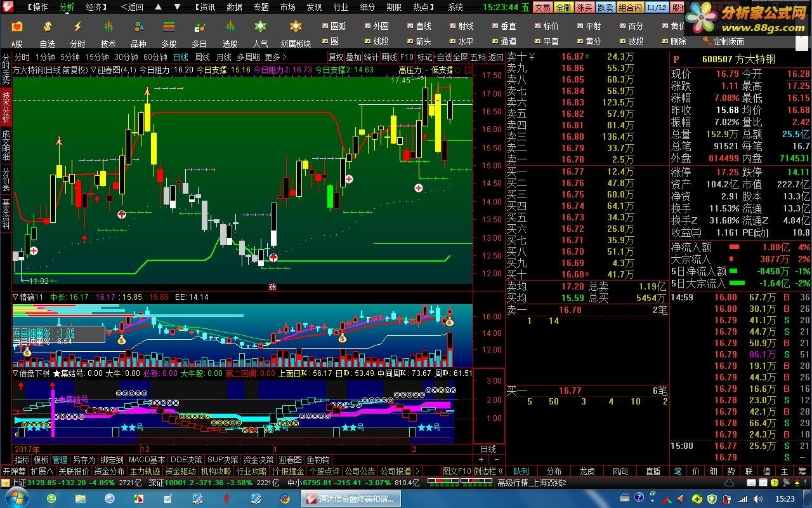812x508 pixels.
Task: Open the 基本资料 vertical side tab
Action: [x=6, y=213]
